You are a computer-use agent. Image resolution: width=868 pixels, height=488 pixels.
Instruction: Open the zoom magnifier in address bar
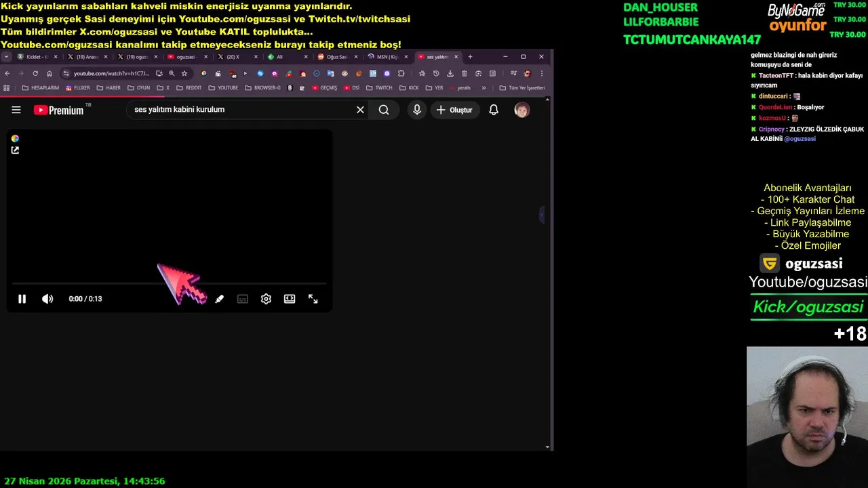point(172,73)
